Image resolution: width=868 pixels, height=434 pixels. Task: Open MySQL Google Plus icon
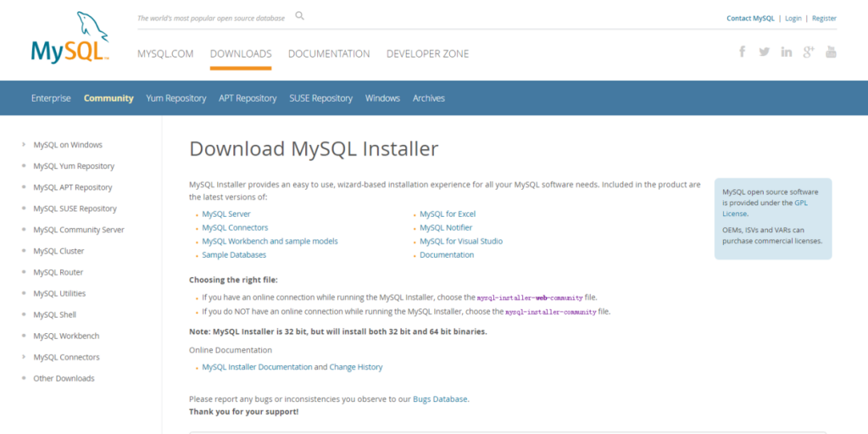coord(809,52)
